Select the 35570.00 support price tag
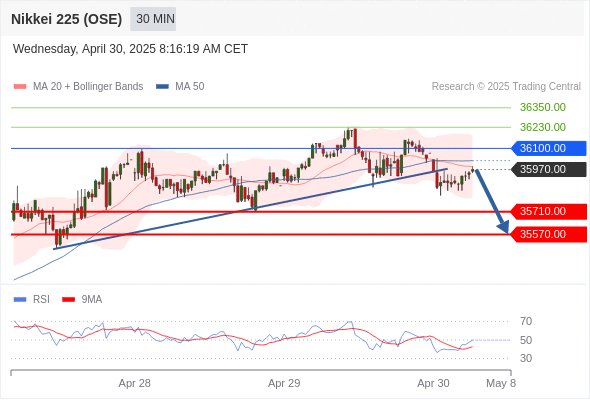This screenshot has width=590, height=400. coord(549,234)
